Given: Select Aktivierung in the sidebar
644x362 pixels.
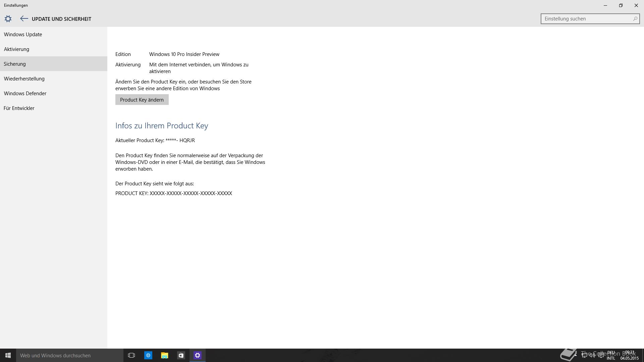Looking at the screenshot, I should click(54, 49).
